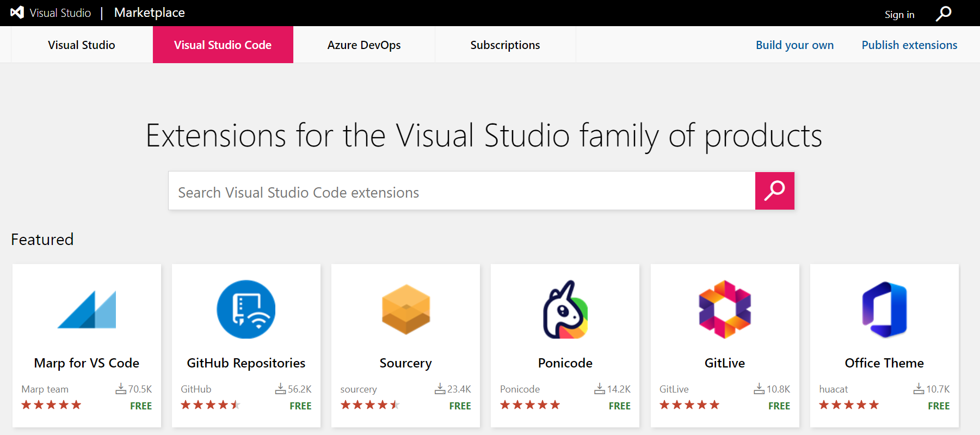
Task: Open the Ponicode unicorn icon
Action: (565, 309)
